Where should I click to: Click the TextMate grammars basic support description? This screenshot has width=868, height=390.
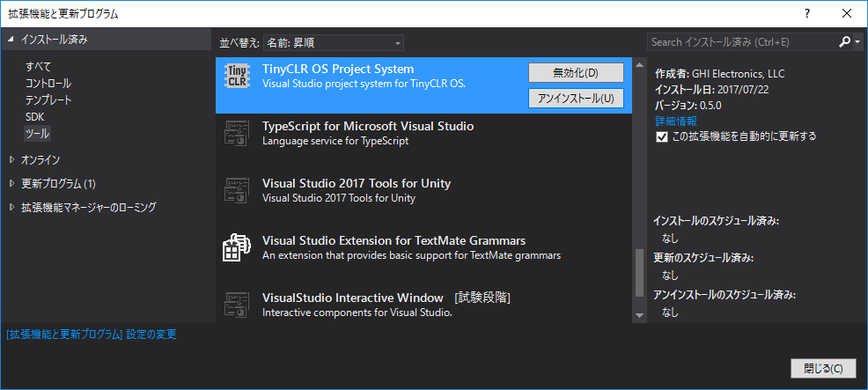411,256
